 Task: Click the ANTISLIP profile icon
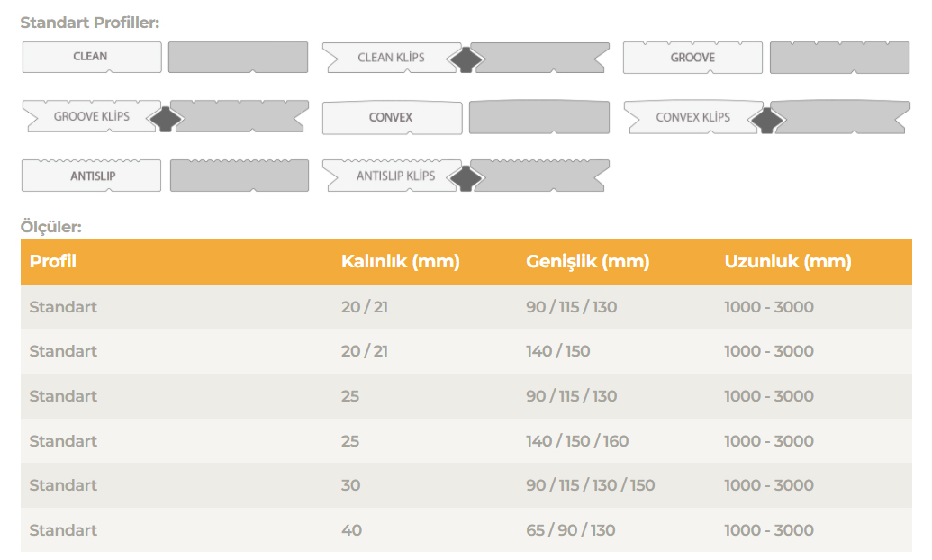(x=91, y=176)
